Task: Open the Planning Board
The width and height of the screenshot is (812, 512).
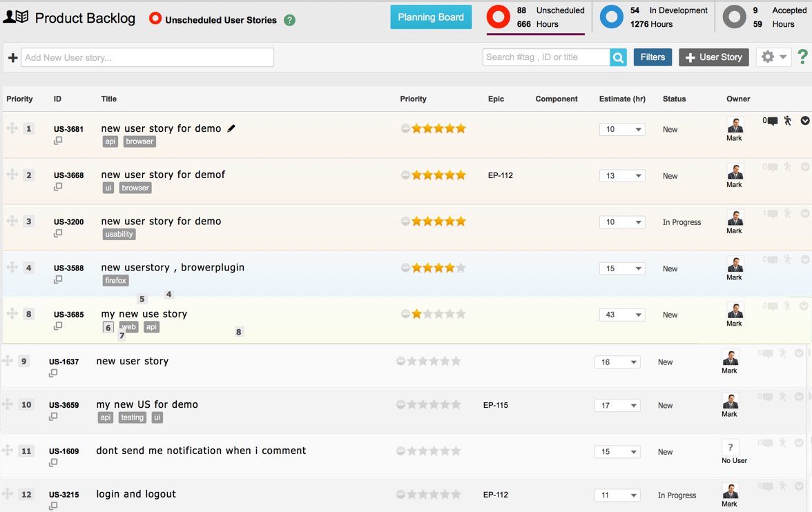Action: [x=431, y=17]
